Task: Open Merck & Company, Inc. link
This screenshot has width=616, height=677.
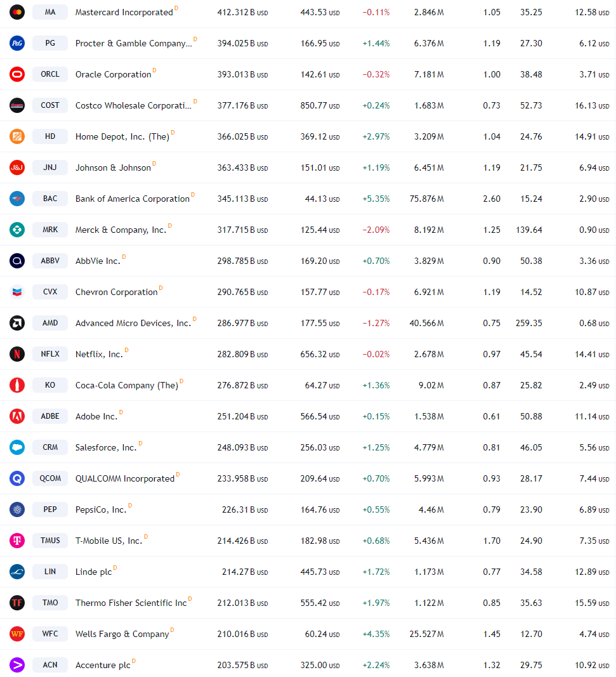Action: [121, 230]
